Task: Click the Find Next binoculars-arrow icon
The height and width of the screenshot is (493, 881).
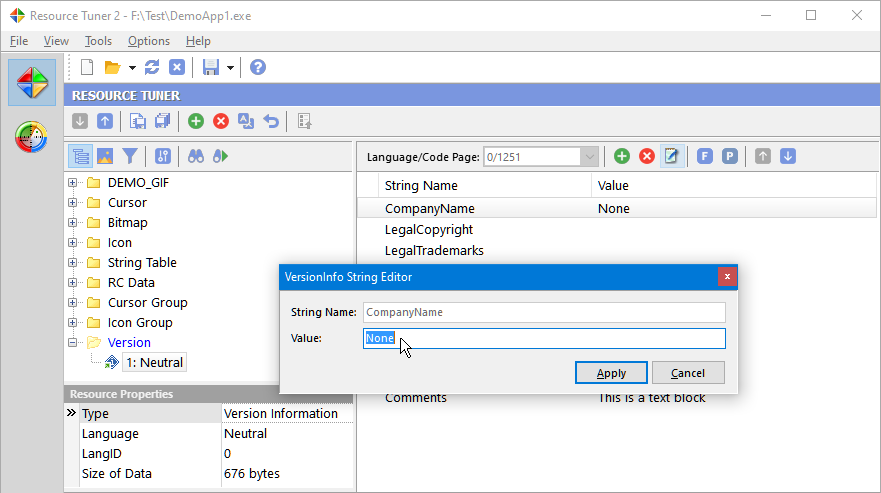Action: pos(221,156)
